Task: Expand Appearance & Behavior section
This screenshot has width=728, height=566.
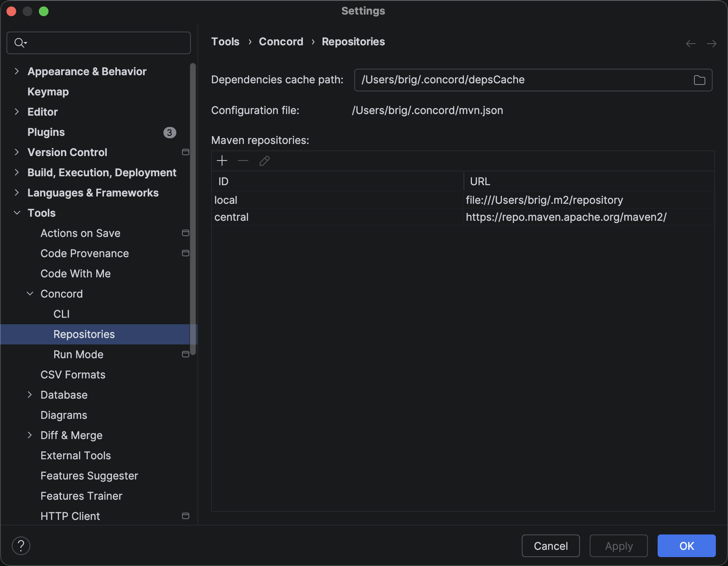Action: tap(17, 72)
